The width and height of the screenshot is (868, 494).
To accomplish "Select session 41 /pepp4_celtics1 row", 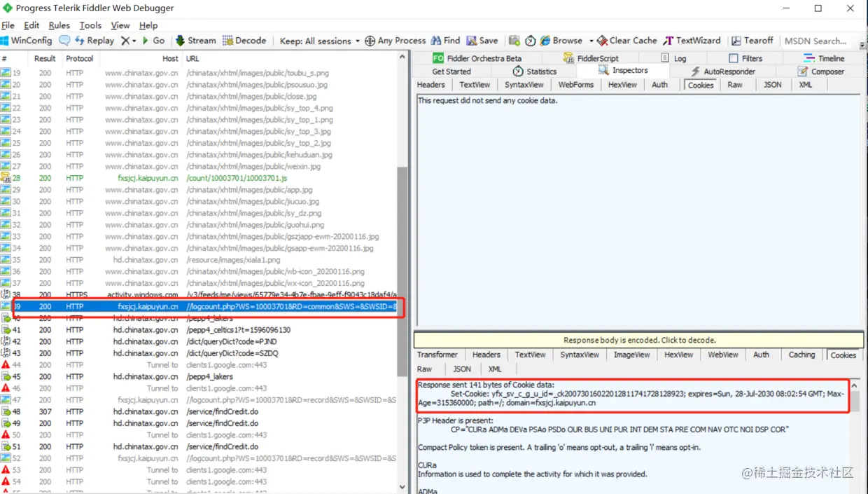I will tap(199, 330).
